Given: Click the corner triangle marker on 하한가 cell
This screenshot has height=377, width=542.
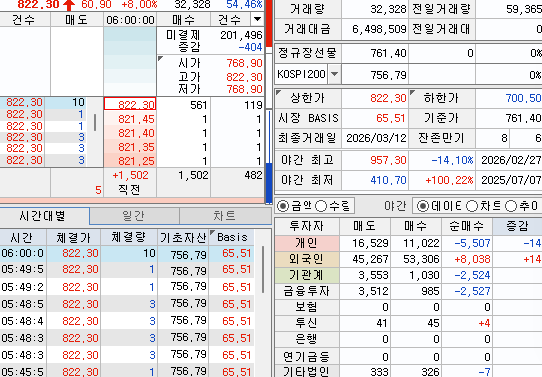Looking at the screenshot, I should click(412, 92).
